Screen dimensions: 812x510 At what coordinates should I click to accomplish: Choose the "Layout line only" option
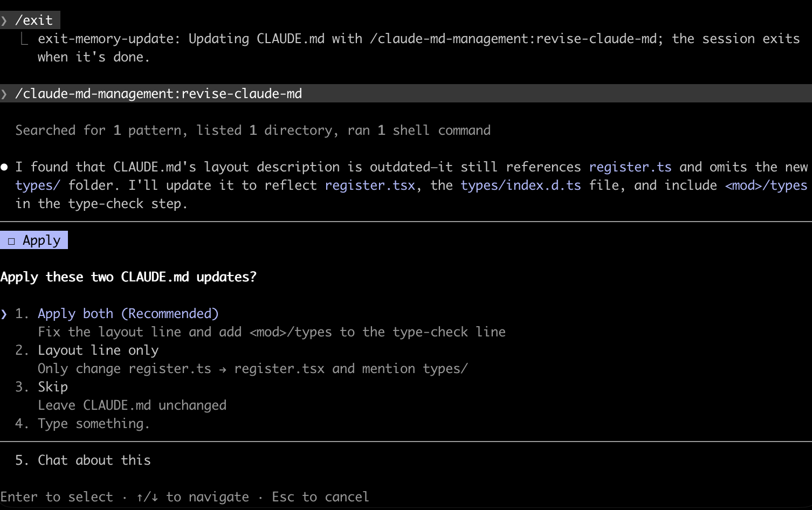[x=98, y=350]
